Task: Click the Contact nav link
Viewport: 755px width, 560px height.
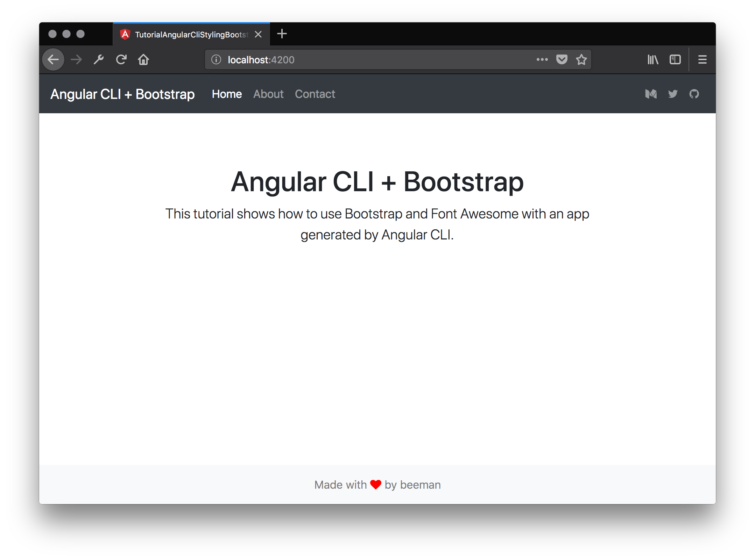Action: [316, 94]
